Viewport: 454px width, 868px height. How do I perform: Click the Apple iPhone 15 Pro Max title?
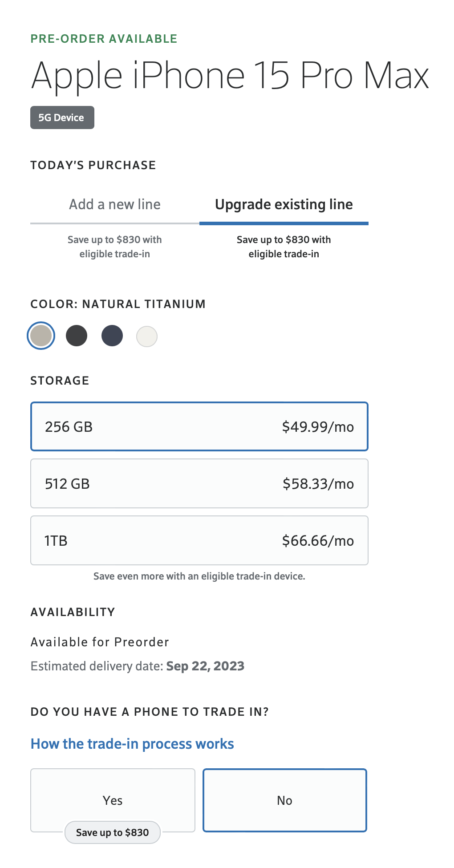(230, 76)
